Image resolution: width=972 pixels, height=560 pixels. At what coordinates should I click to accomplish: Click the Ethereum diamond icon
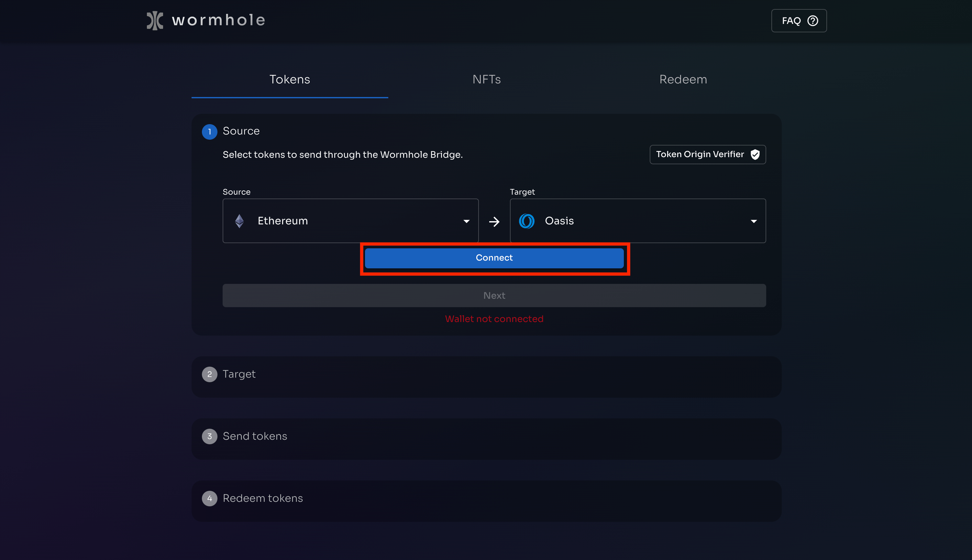coord(239,221)
